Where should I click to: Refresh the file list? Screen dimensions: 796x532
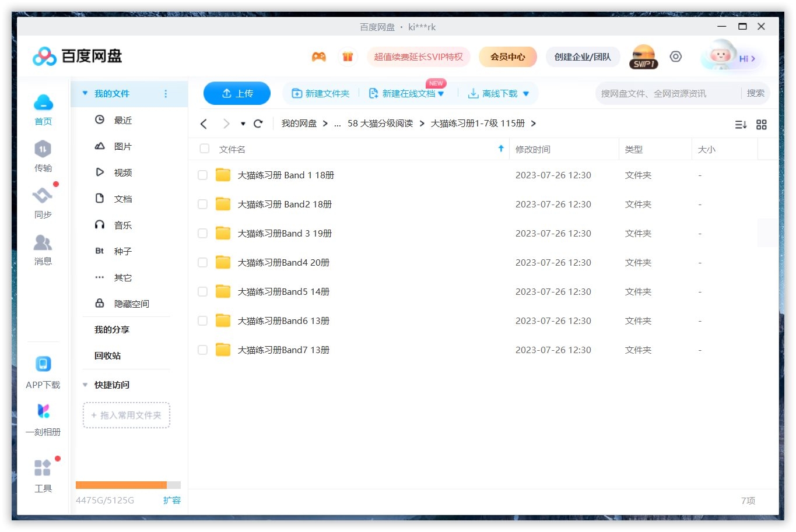(258, 124)
